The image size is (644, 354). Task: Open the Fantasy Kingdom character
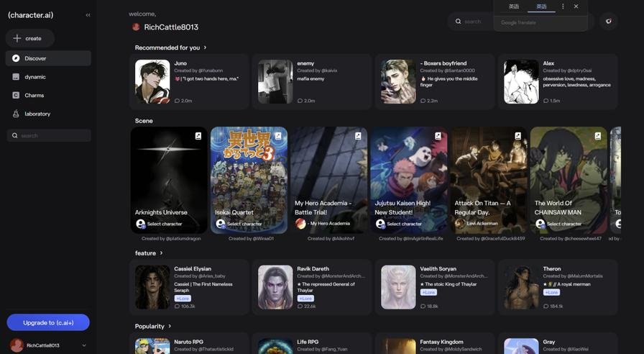pyautogui.click(x=435, y=344)
